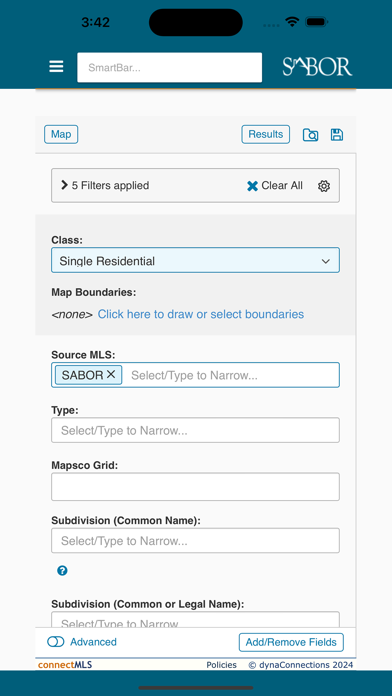The image size is (392, 696).
Task: Click the blue X Clear All icon
Action: (x=252, y=186)
